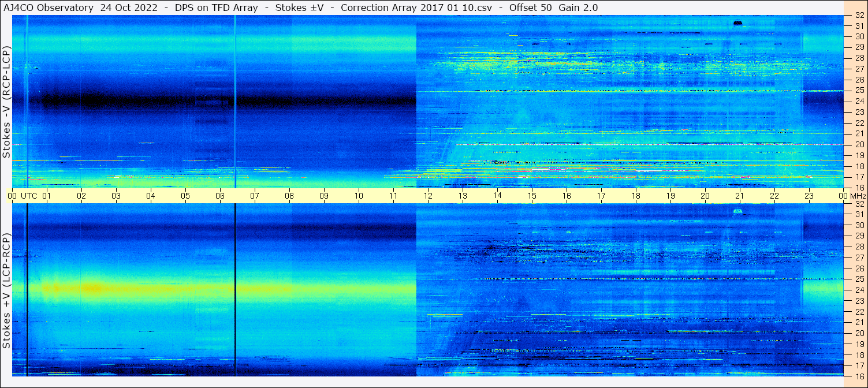Select the 02 hour tick label
The image size is (868, 388).
click(81, 196)
